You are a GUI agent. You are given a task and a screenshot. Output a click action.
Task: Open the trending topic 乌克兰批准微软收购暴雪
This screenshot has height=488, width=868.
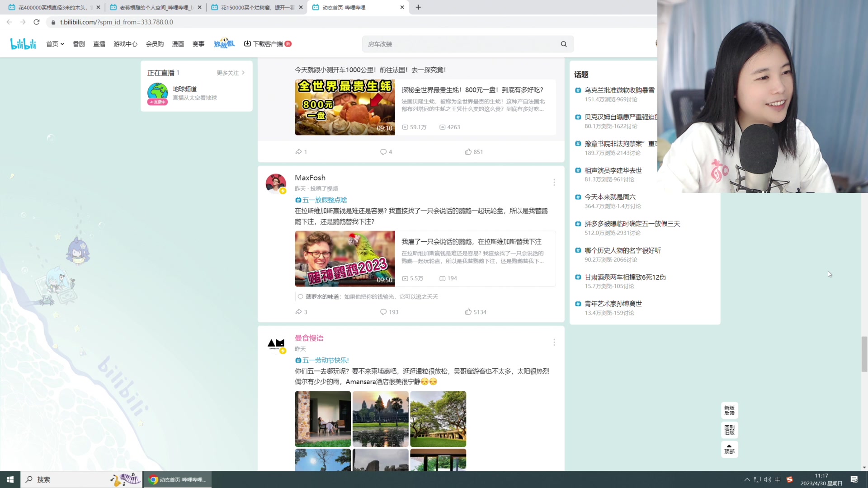point(619,90)
